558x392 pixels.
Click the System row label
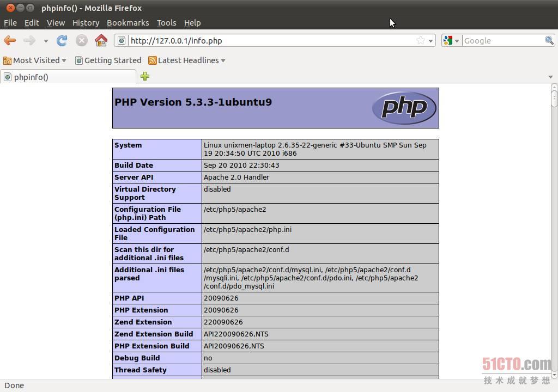click(x=128, y=145)
